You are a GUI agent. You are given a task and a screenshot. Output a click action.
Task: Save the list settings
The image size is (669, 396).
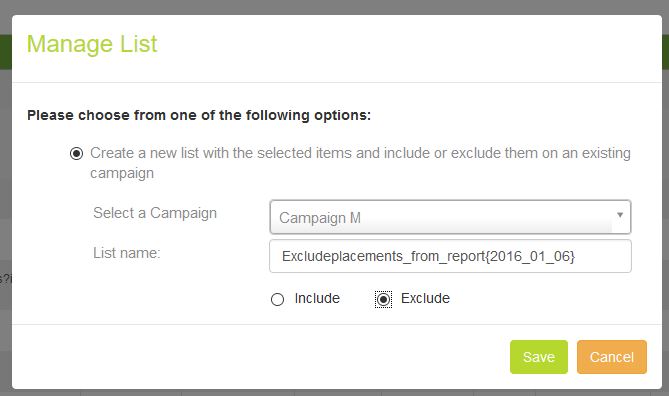click(x=539, y=357)
